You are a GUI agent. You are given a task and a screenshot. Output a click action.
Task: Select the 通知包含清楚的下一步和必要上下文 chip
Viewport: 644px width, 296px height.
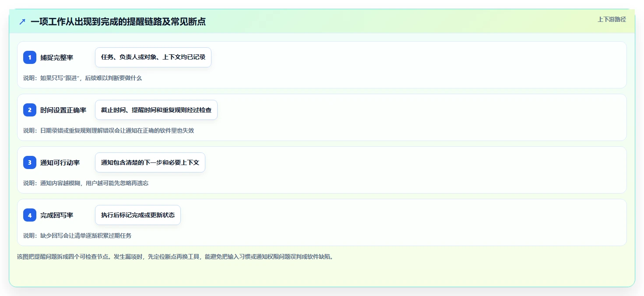coord(150,162)
